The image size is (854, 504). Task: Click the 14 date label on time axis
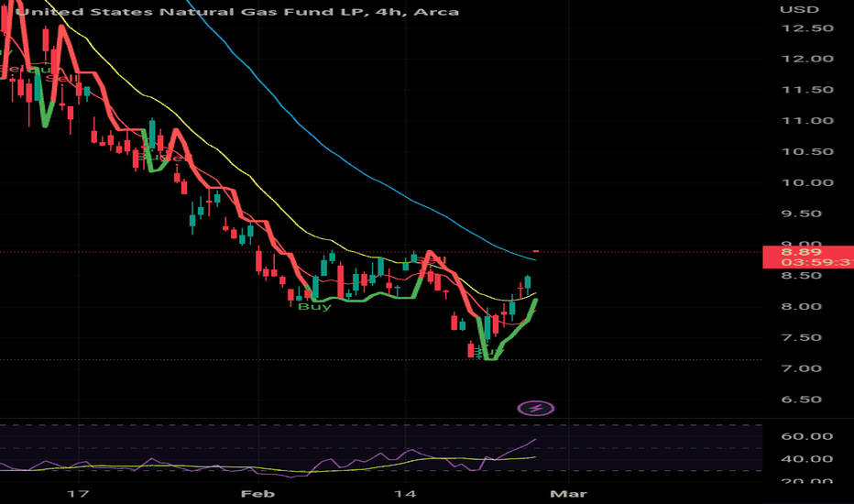406,494
